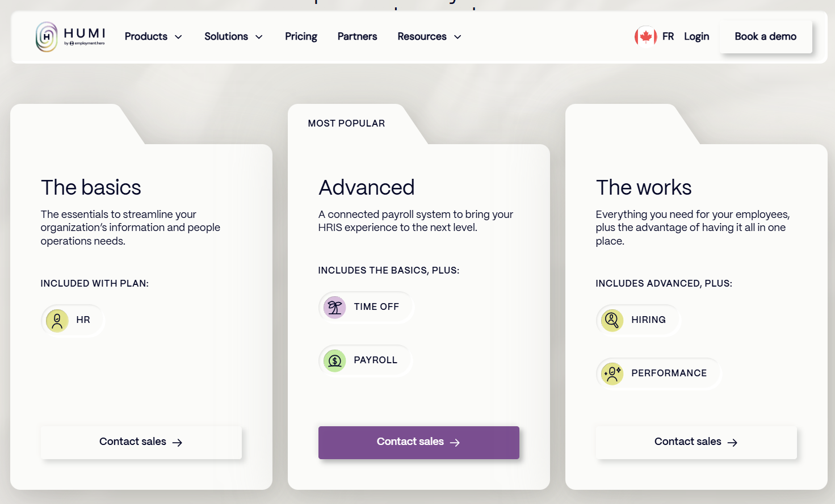Viewport: 835px width, 504px height.
Task: Click the HR person icon
Action: tap(57, 320)
